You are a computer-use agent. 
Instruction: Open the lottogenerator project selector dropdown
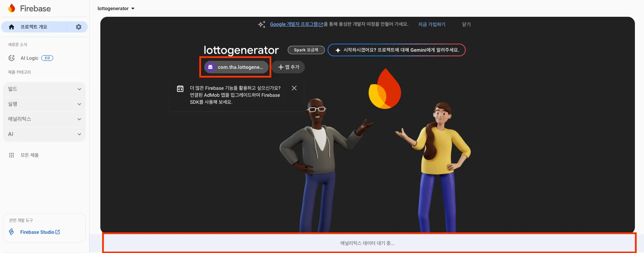click(x=116, y=8)
